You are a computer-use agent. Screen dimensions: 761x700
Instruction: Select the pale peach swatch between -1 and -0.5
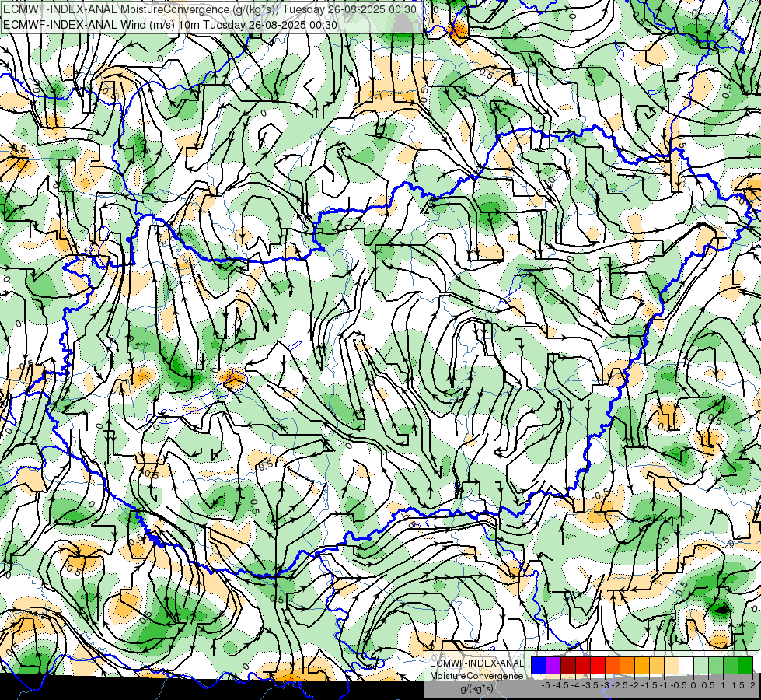(x=671, y=666)
